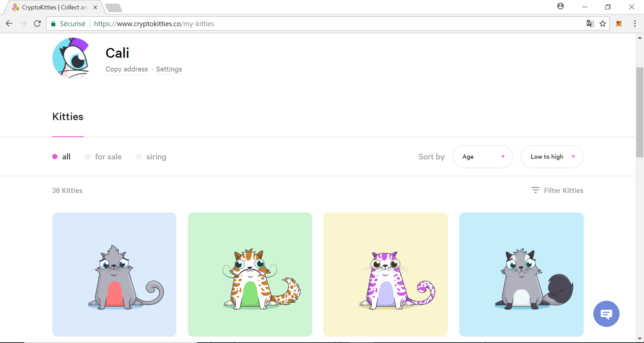Image resolution: width=644 pixels, height=343 pixels.
Task: Click the Filter Kitties button
Action: pos(557,190)
